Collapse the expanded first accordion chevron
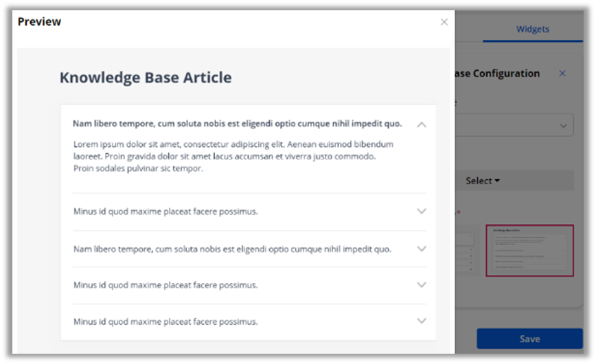The width and height of the screenshot is (596, 364). (x=422, y=125)
